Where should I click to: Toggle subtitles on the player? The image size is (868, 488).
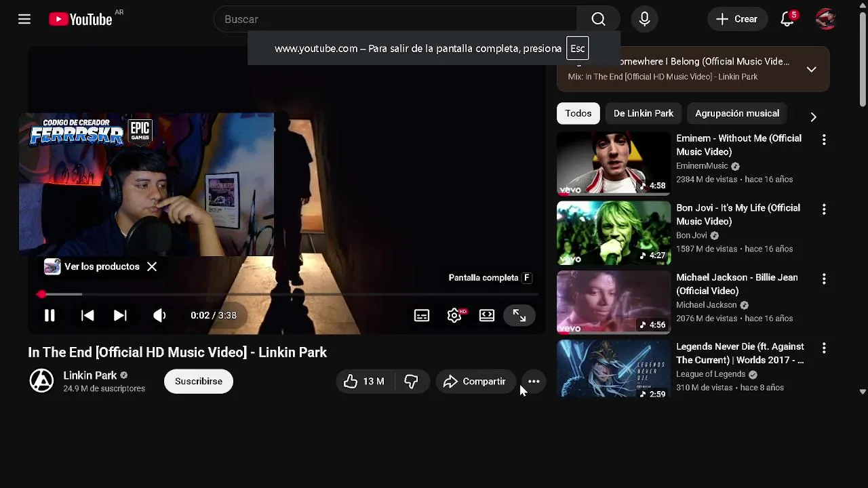(422, 315)
